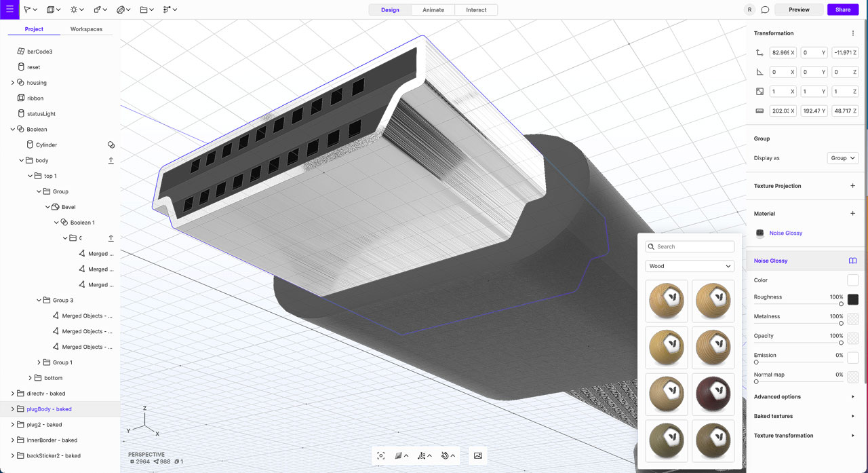The width and height of the screenshot is (868, 473).
Task: Click the material library search field
Action: pos(689,246)
